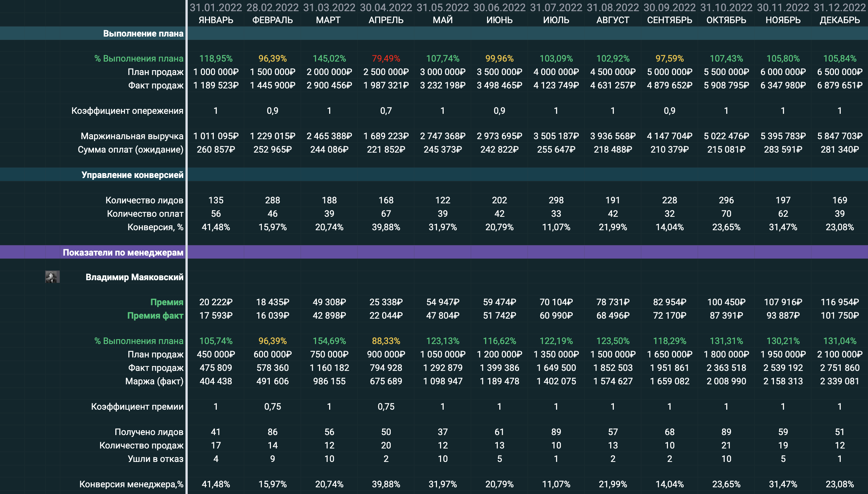
Task: Select the 31.12.2022 date header cell
Action: point(839,7)
